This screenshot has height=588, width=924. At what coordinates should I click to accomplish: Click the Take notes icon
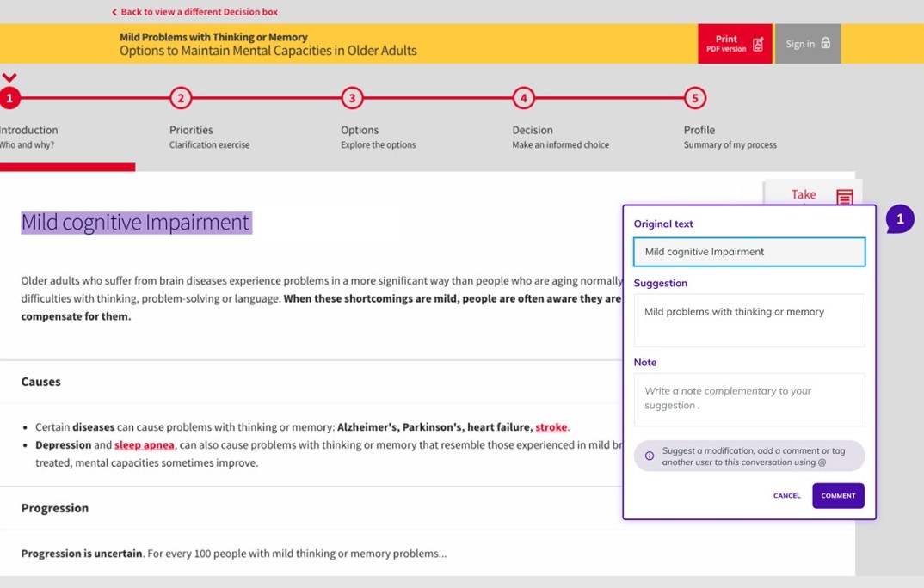point(845,197)
